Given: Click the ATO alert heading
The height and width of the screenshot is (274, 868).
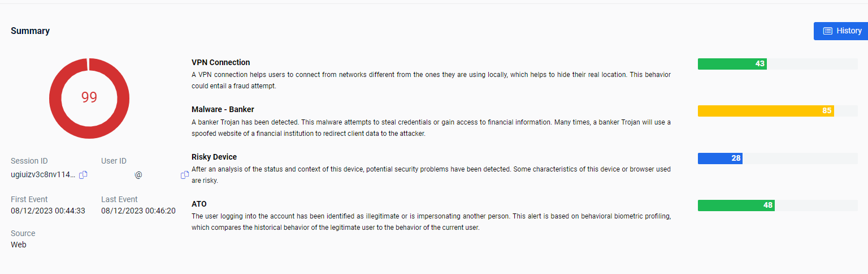Looking at the screenshot, I should click(199, 204).
